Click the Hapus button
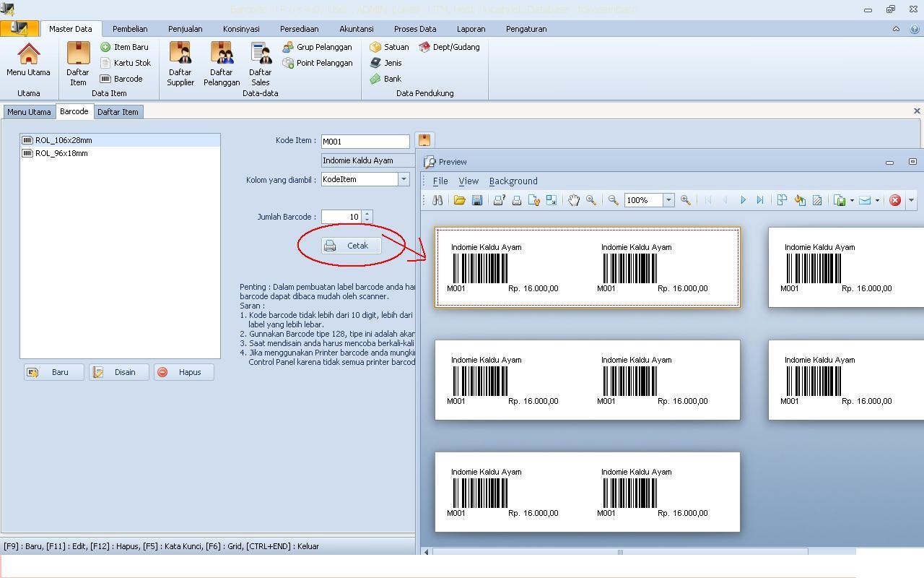Viewport: 924px width, 578px height. click(184, 372)
